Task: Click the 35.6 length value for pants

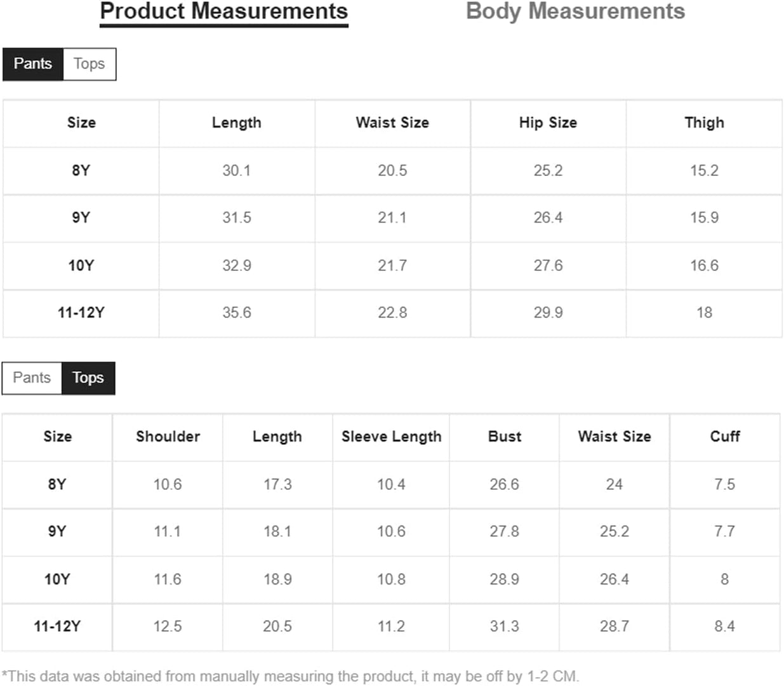Action: (237, 313)
